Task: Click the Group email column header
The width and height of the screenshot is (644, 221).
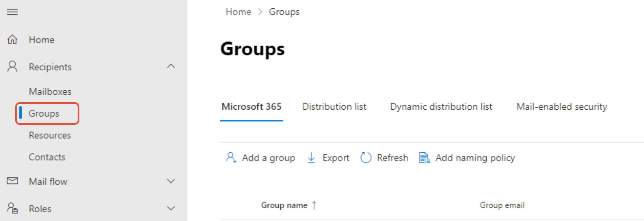Action: point(502,205)
